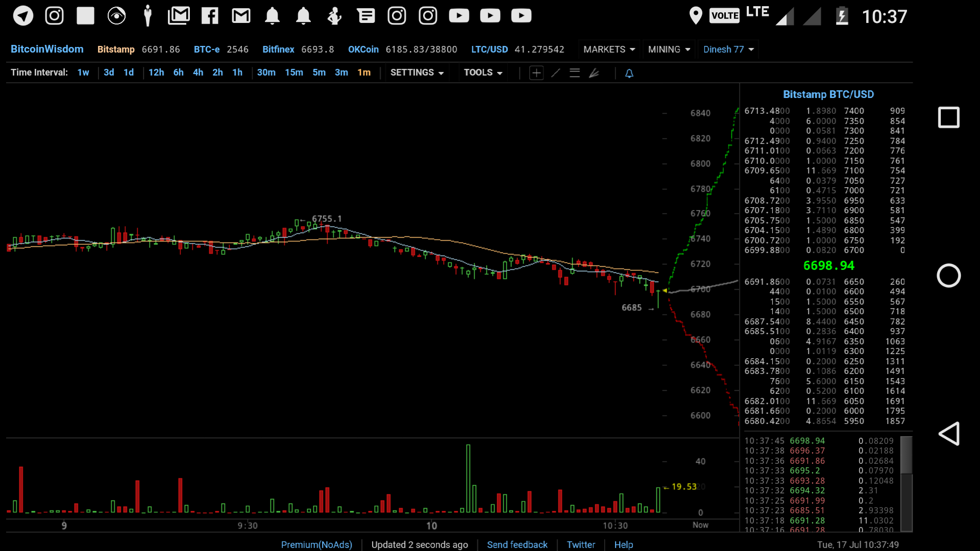Tap Android recent apps square
This screenshot has height=551, width=980.
(x=948, y=117)
